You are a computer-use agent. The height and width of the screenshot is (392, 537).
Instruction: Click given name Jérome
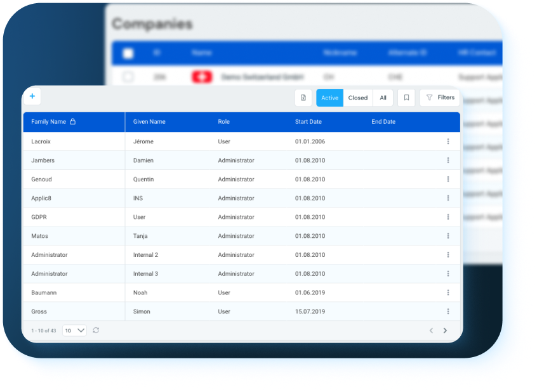click(x=143, y=141)
